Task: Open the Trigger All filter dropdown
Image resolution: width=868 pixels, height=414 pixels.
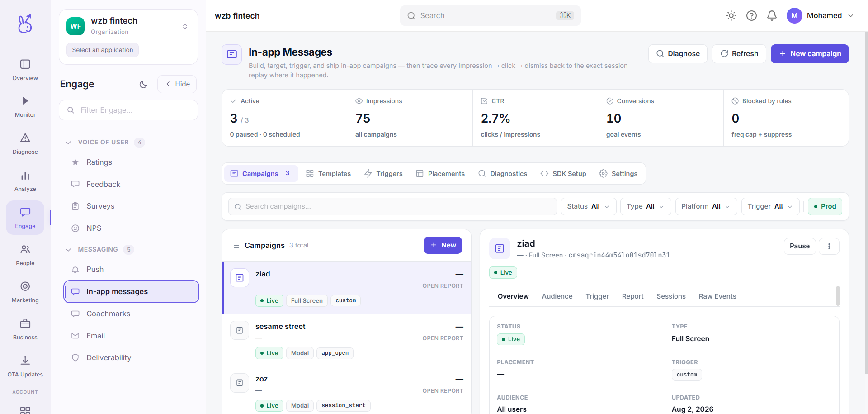Action: 770,206
